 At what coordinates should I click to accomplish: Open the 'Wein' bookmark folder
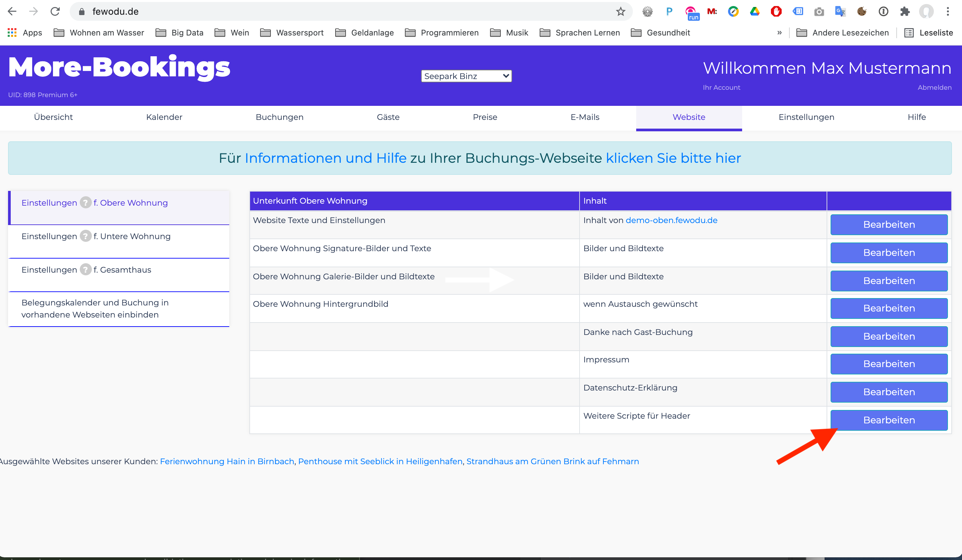coord(232,33)
